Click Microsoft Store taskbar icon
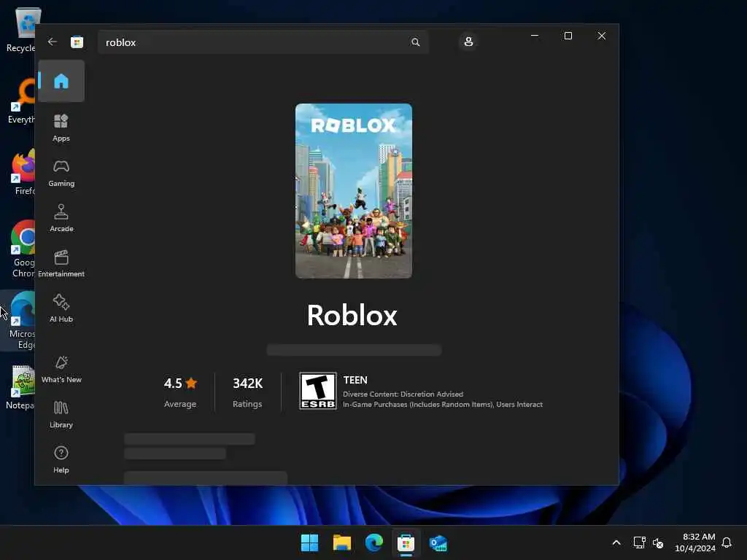The height and width of the screenshot is (560, 747). (x=406, y=542)
